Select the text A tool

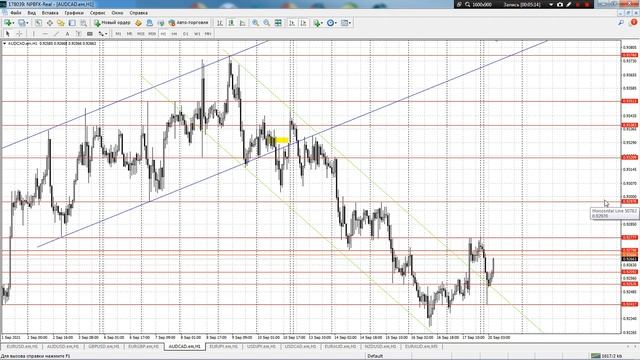[x=67, y=33]
